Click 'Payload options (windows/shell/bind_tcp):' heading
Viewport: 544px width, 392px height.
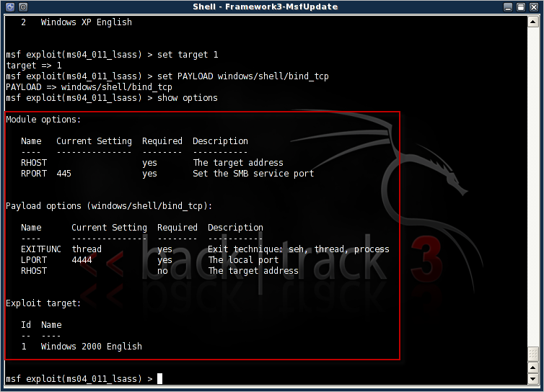109,206
